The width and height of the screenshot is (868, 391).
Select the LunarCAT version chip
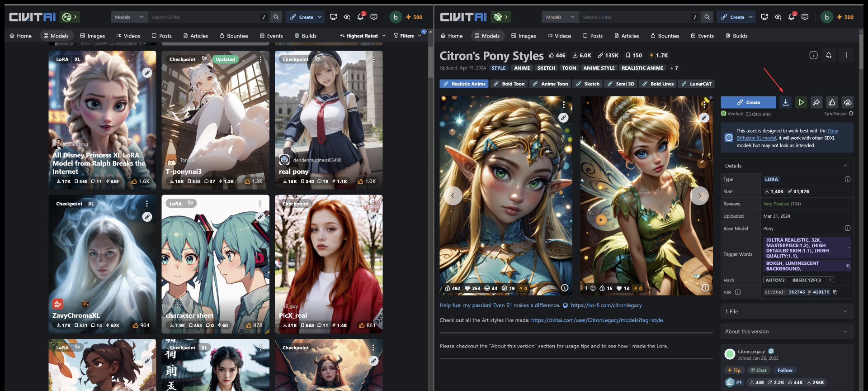point(696,84)
